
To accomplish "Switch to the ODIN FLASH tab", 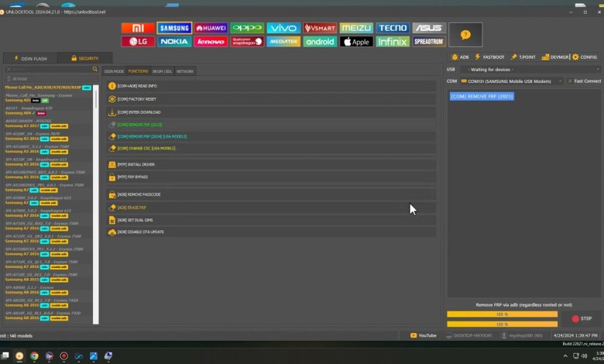I will [x=30, y=59].
